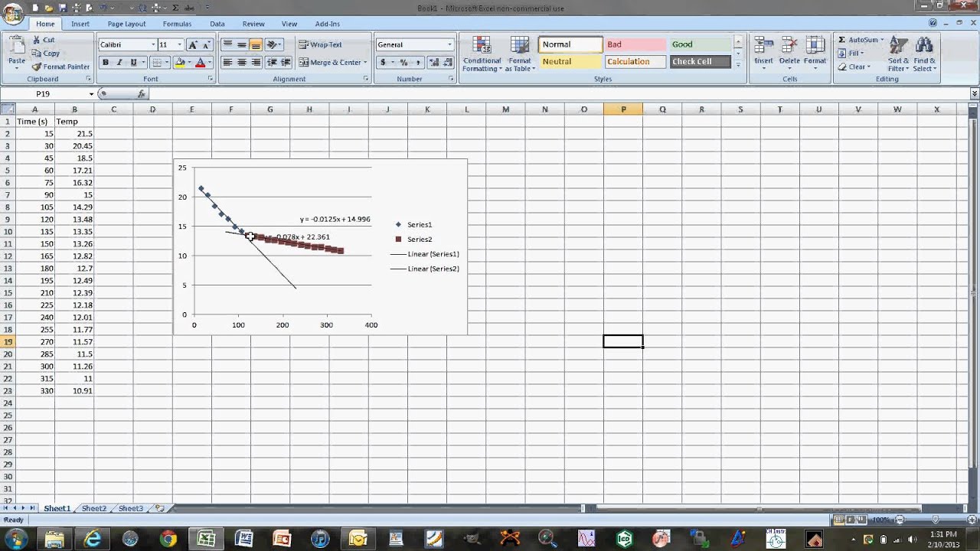Apply the Good cell style swatch

[x=700, y=44]
